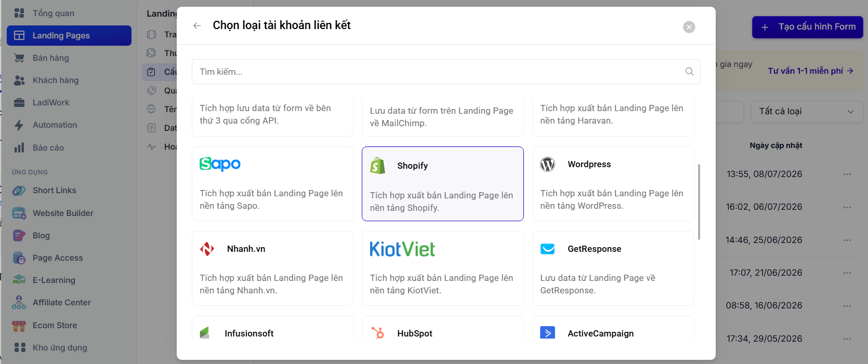The height and width of the screenshot is (364, 868).
Task: Click the Ngày cập nhật column header
Action: [776, 145]
